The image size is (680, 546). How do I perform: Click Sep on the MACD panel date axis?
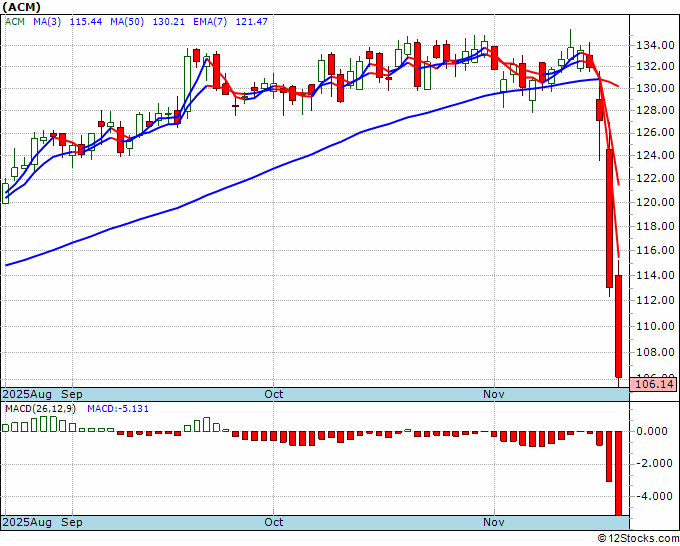pos(72,522)
